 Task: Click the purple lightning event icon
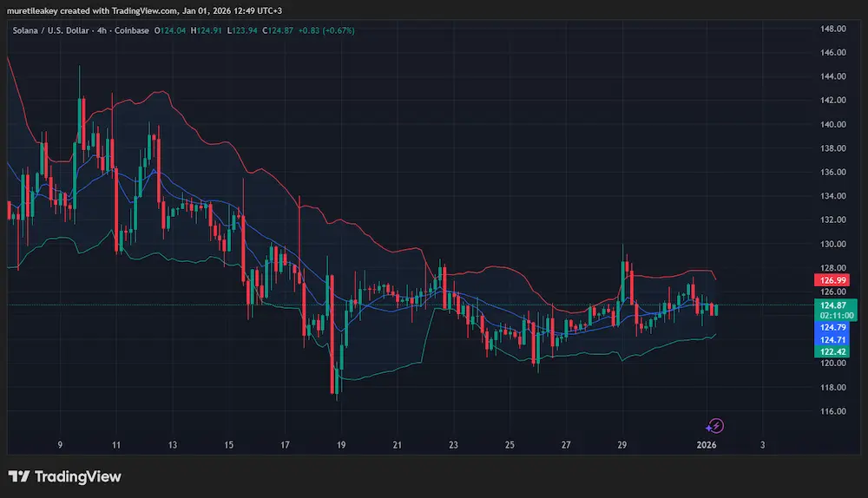715,425
